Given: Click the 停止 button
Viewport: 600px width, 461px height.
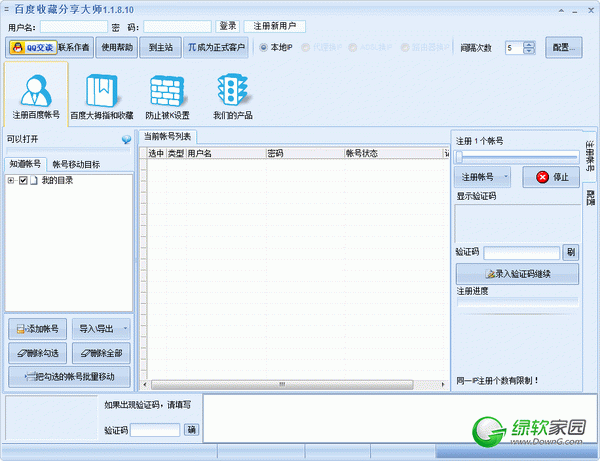Looking at the screenshot, I should [x=551, y=177].
